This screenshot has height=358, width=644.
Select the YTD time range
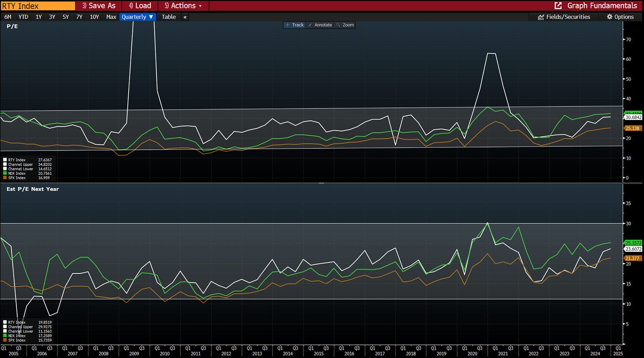(23, 17)
